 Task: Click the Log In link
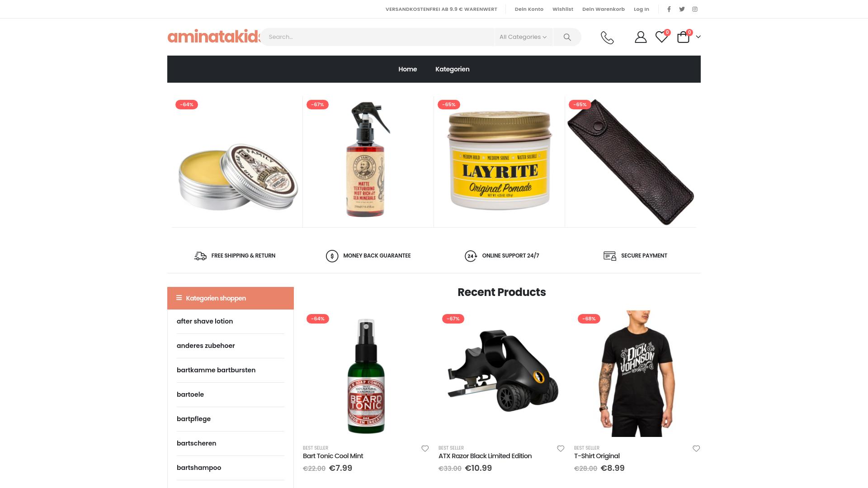coord(641,9)
